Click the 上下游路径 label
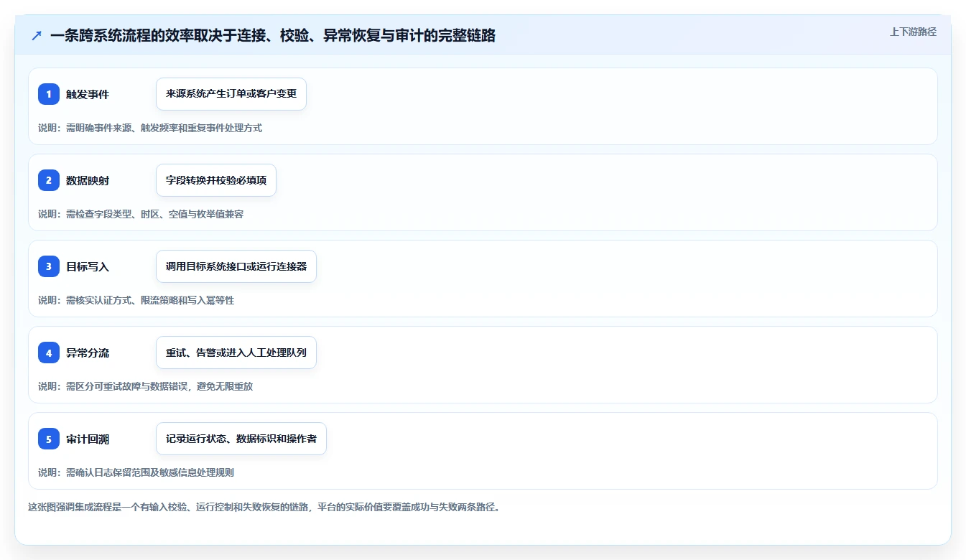 point(913,32)
